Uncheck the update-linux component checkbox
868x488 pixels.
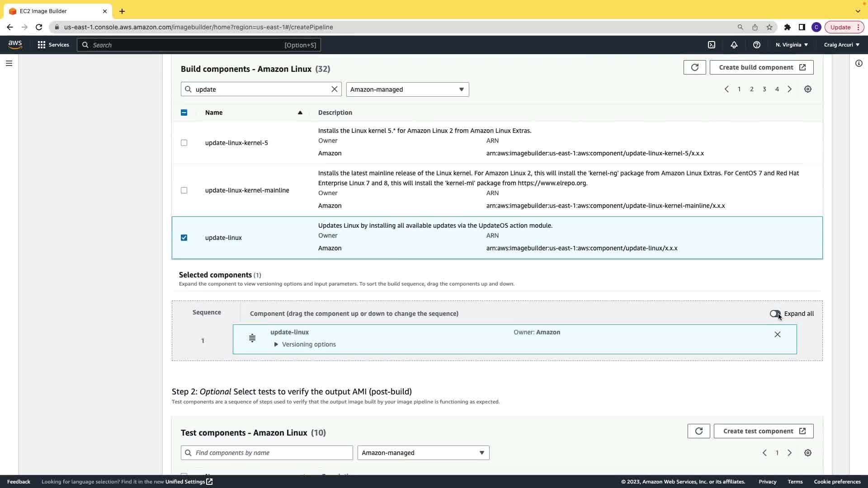(x=184, y=238)
